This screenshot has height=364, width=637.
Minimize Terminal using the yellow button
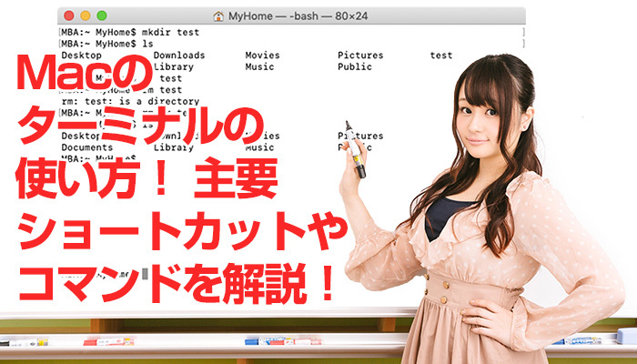(86, 15)
